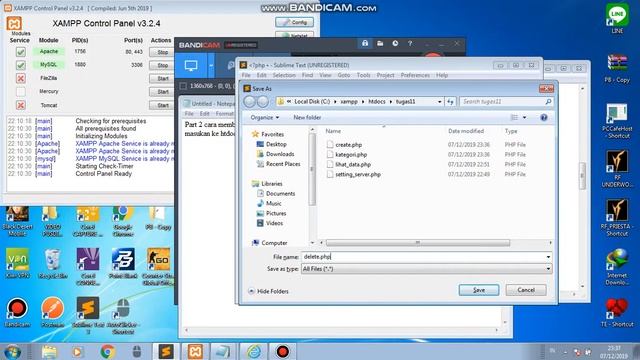Click the Save button in Save As dialog
This screenshot has height=360, width=640.
pyautogui.click(x=479, y=290)
